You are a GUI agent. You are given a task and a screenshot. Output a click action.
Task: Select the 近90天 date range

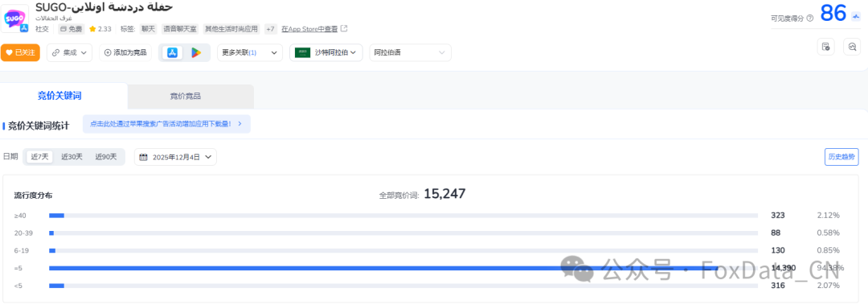(106, 157)
